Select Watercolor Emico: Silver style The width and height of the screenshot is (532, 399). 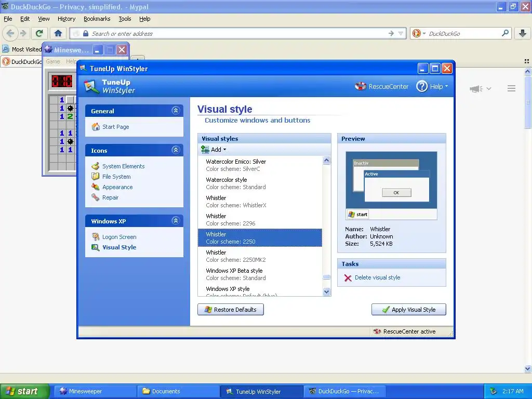click(260, 165)
